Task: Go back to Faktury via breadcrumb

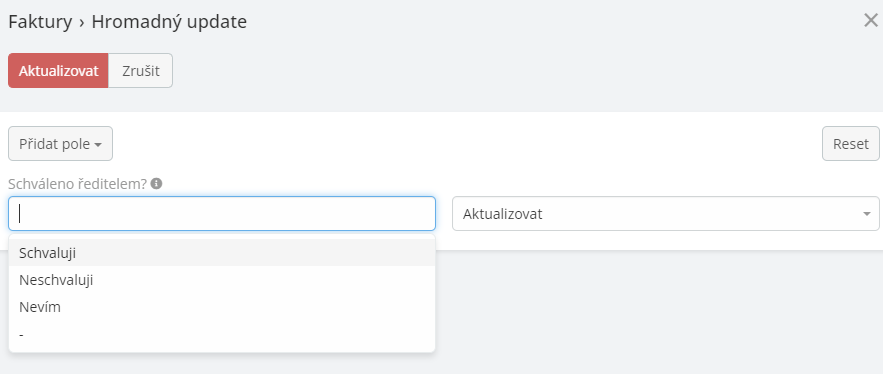Action: click(x=40, y=22)
